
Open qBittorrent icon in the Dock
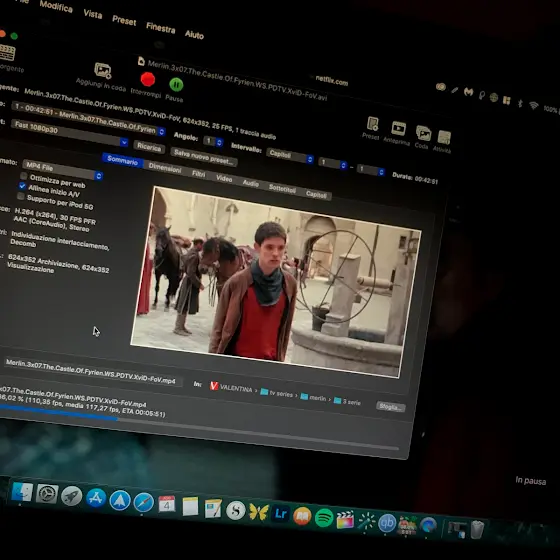click(387, 523)
